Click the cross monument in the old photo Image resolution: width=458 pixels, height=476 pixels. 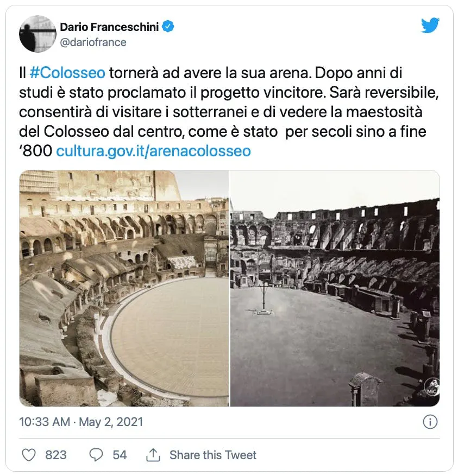tap(264, 299)
